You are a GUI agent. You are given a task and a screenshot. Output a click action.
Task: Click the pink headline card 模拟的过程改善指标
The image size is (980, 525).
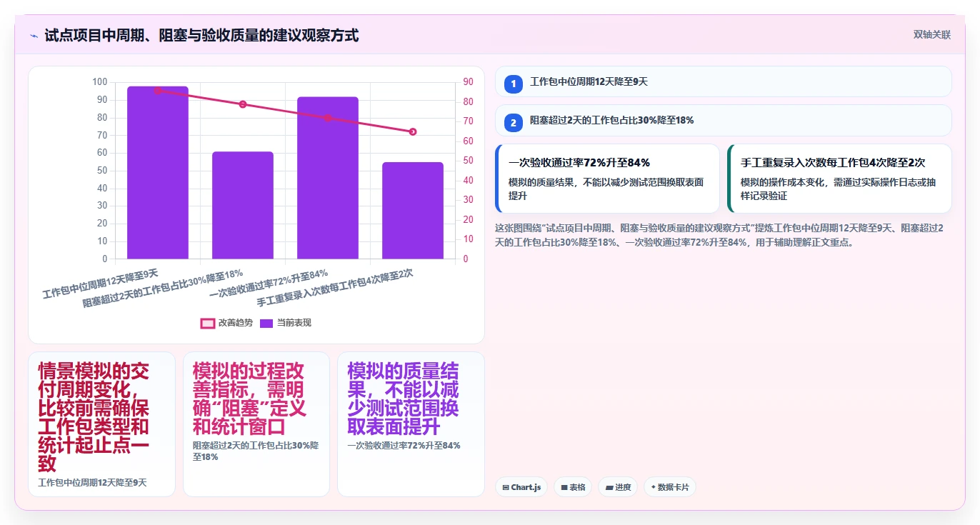click(x=256, y=424)
